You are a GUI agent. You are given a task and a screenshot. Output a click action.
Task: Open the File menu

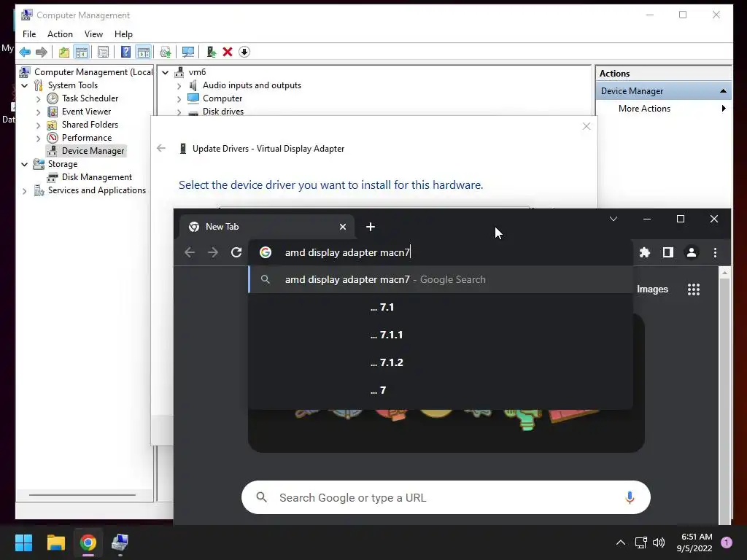(29, 34)
